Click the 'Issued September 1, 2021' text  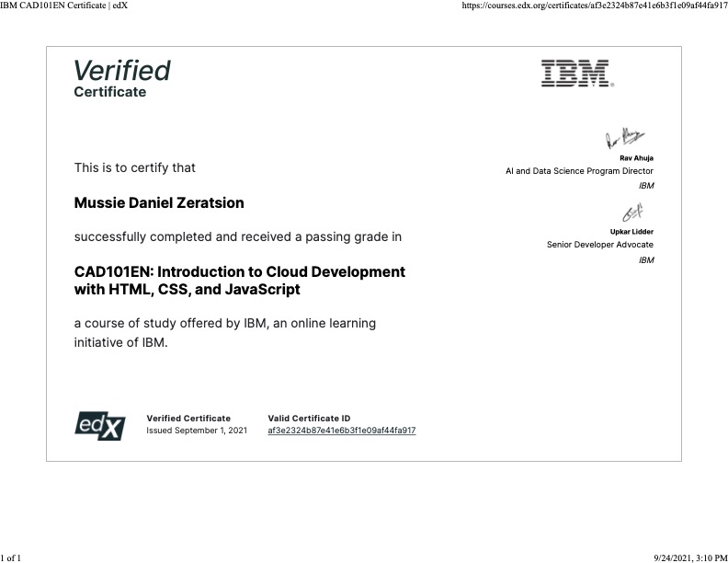pyautogui.click(x=197, y=431)
